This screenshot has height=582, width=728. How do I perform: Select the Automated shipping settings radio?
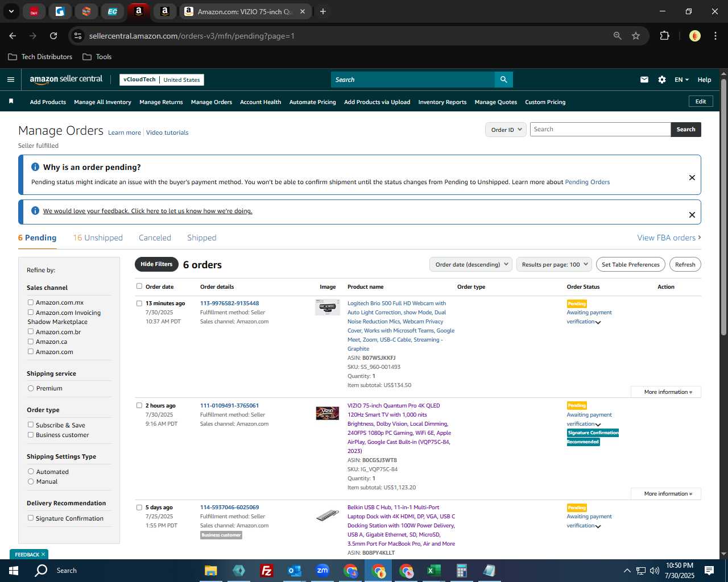[x=31, y=471]
